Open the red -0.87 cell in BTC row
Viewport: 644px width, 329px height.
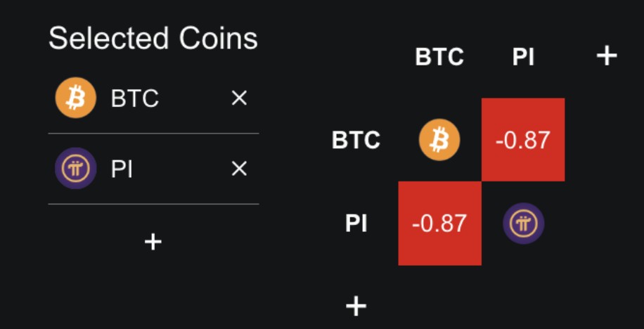[x=523, y=140]
